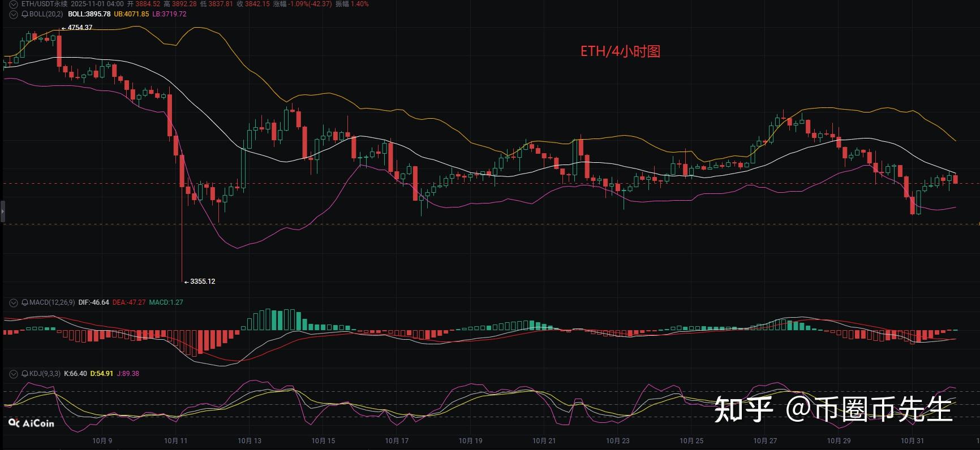
Task: Click the 4754.37 high price marker
Action: tap(79, 28)
